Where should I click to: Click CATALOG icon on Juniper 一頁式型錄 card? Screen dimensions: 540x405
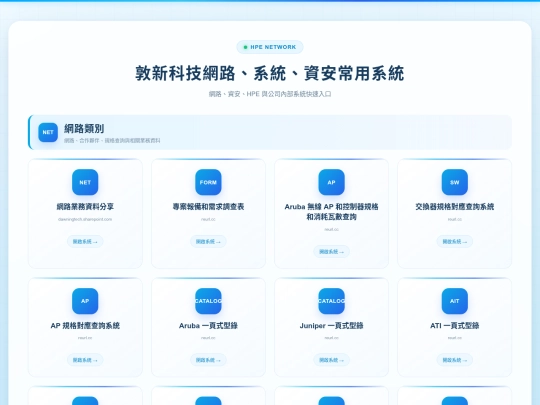[331, 301]
